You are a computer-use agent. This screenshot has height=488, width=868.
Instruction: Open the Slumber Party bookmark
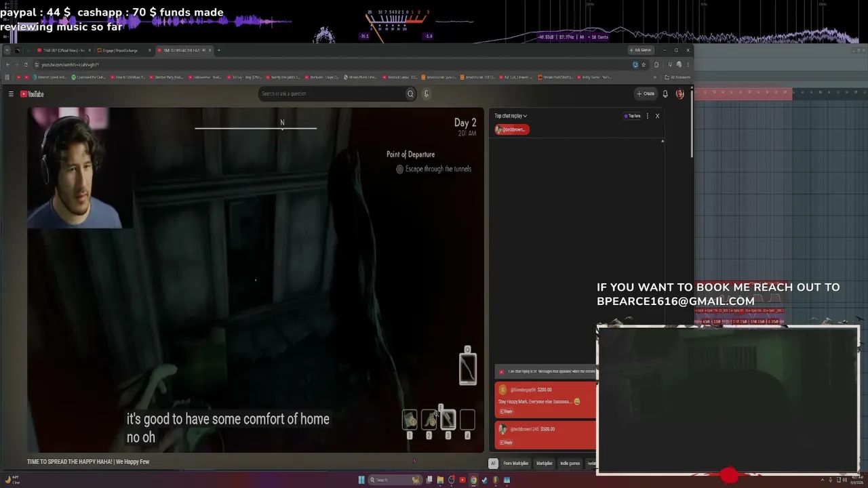167,77
